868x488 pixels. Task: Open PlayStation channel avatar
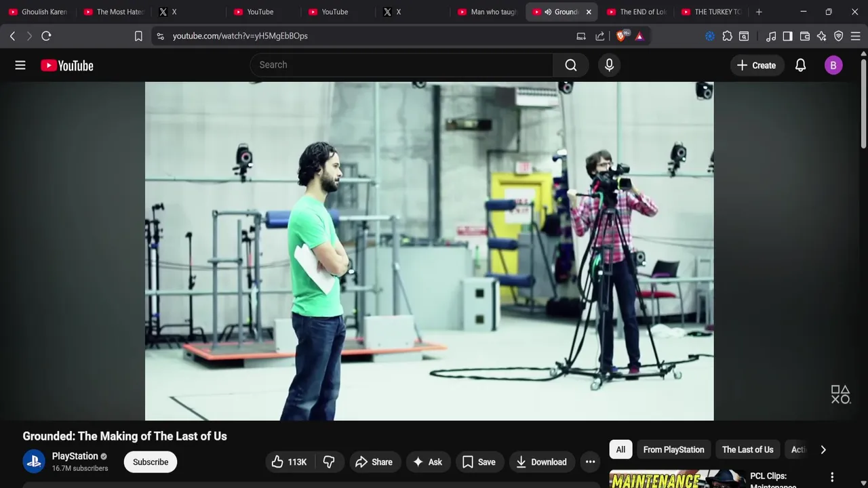point(34,462)
